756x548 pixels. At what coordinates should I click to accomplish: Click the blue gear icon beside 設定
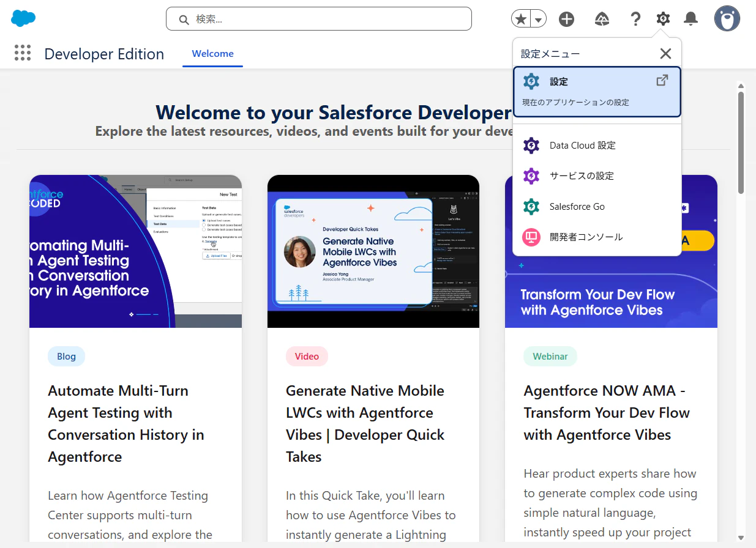coord(531,81)
